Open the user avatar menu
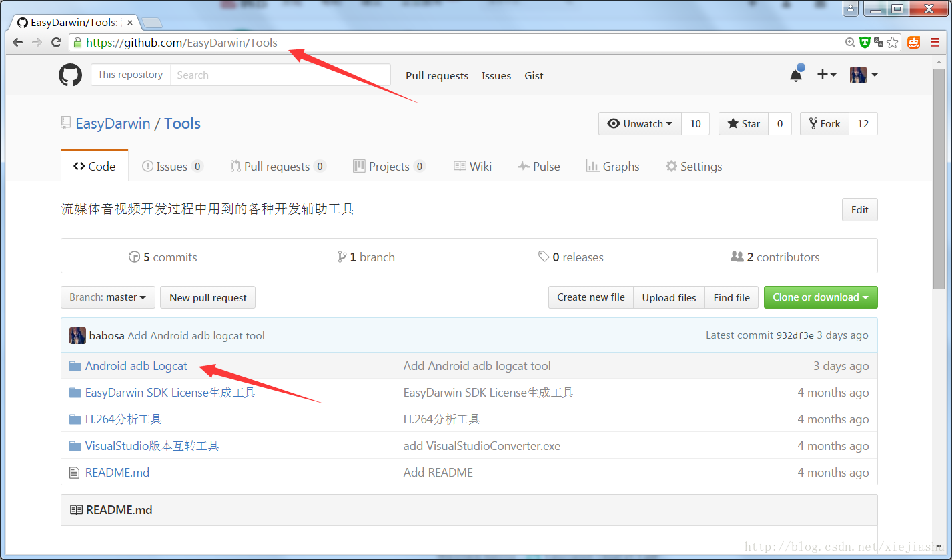The width and height of the screenshot is (952, 560). (863, 75)
